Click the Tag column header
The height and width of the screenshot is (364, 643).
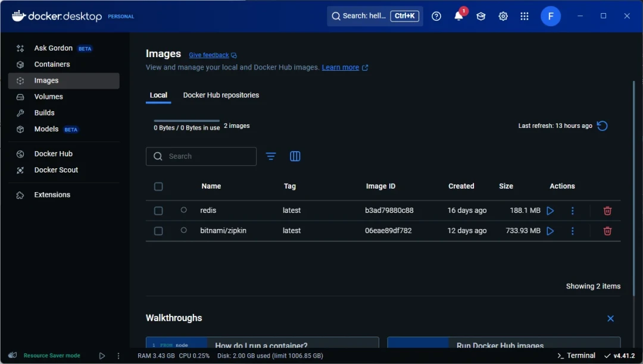point(289,186)
